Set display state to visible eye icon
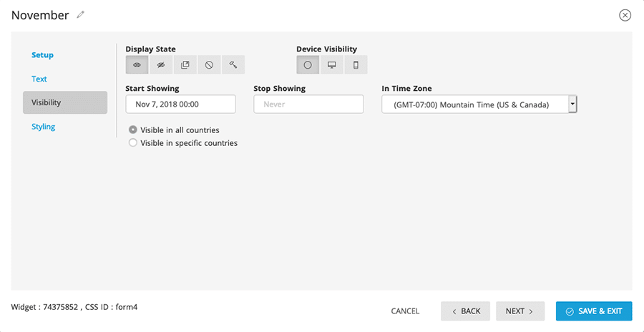 click(x=137, y=65)
